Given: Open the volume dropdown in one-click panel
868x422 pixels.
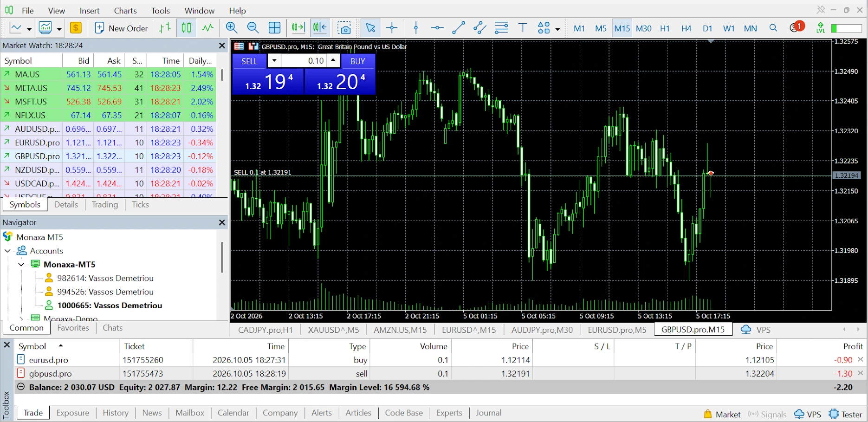Looking at the screenshot, I should [x=274, y=61].
